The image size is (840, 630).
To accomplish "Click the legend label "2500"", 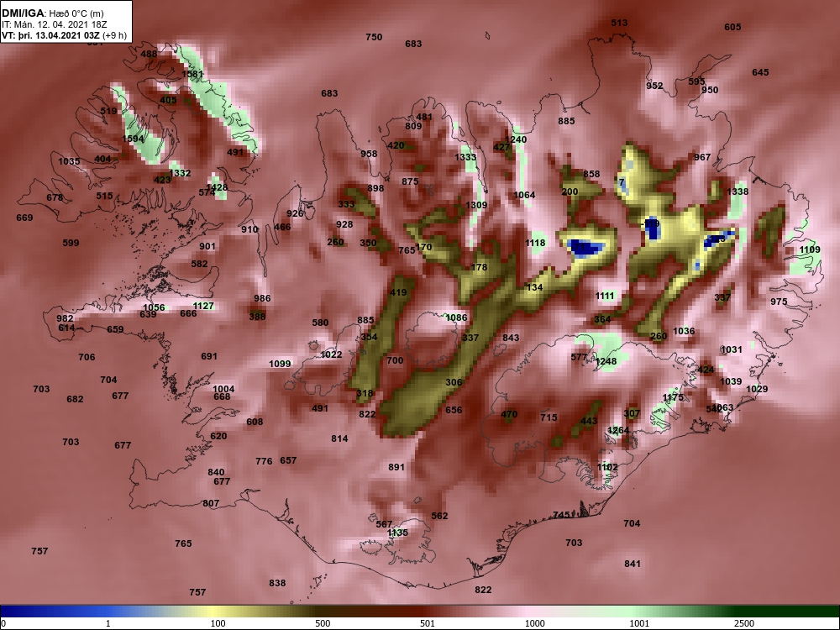I will pyautogui.click(x=744, y=623).
